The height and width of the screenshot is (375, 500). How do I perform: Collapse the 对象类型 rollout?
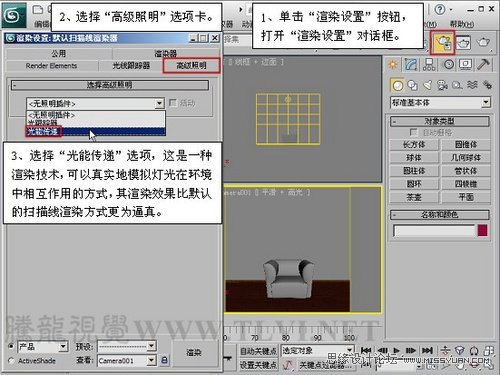click(x=440, y=121)
